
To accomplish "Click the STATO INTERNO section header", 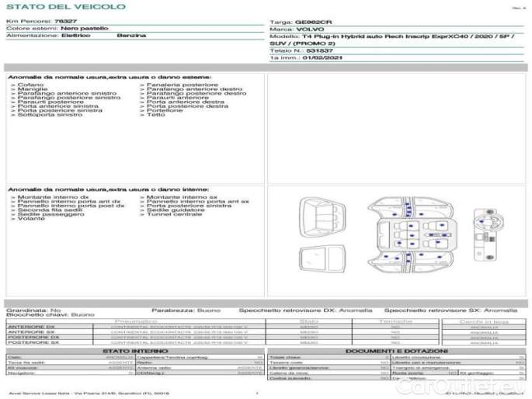I will tap(135, 351).
